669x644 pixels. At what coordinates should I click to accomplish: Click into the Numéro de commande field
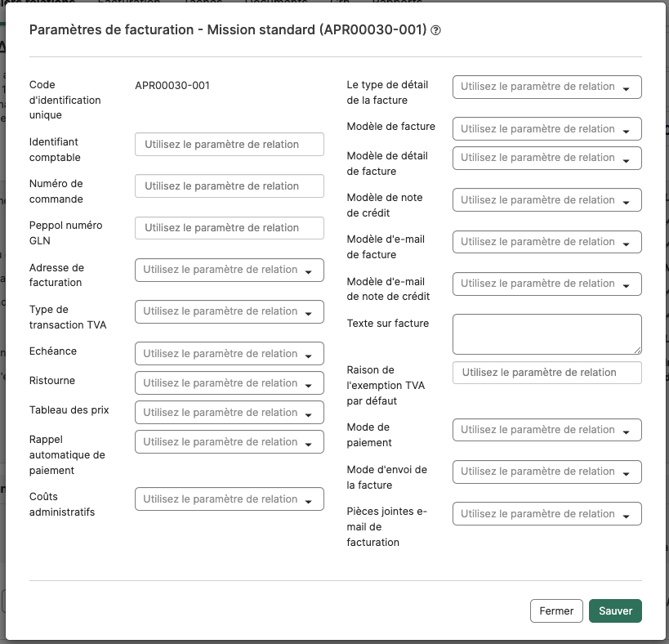(x=229, y=186)
